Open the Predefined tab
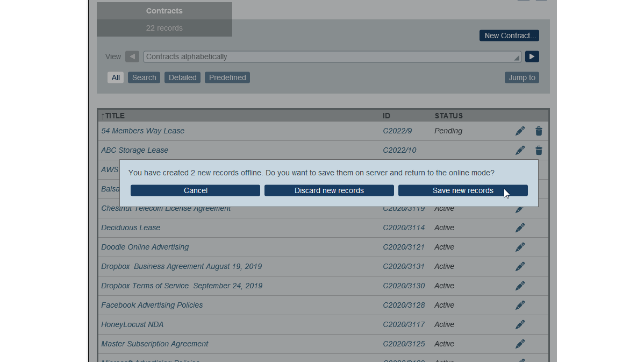 pos(227,77)
